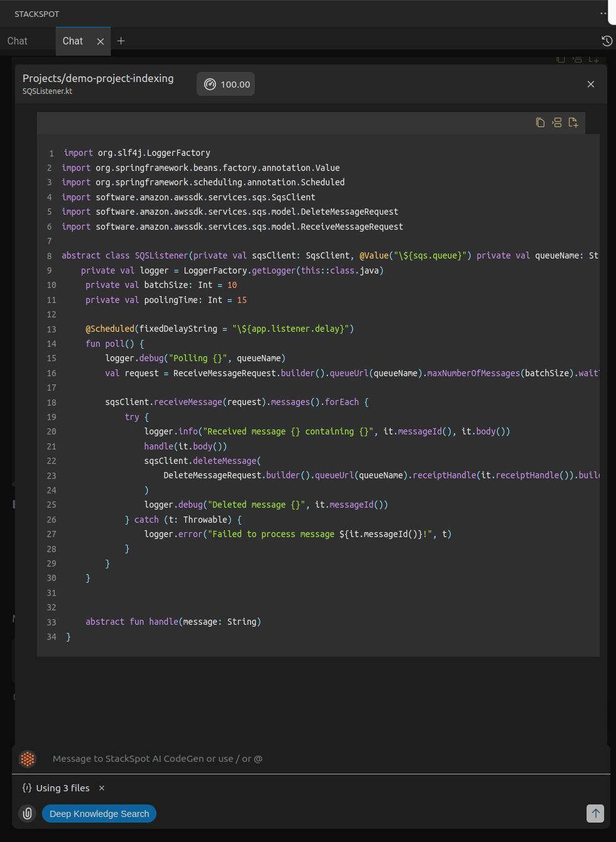Click the relevance score gauge icon
Viewport: 616px width, 842px height.
(x=210, y=85)
